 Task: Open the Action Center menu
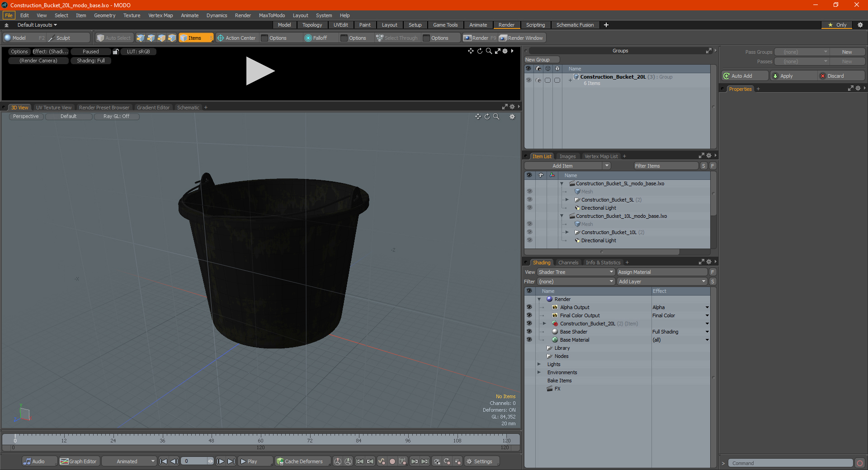pos(236,38)
